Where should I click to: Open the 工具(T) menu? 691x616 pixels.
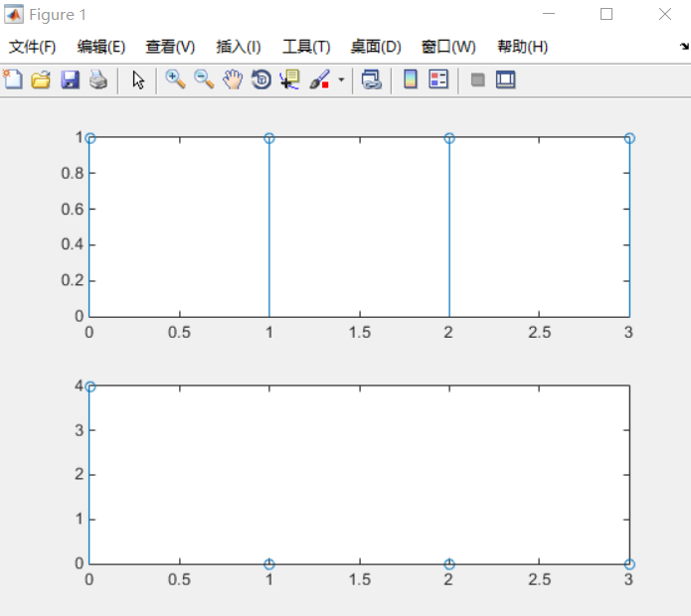(306, 47)
